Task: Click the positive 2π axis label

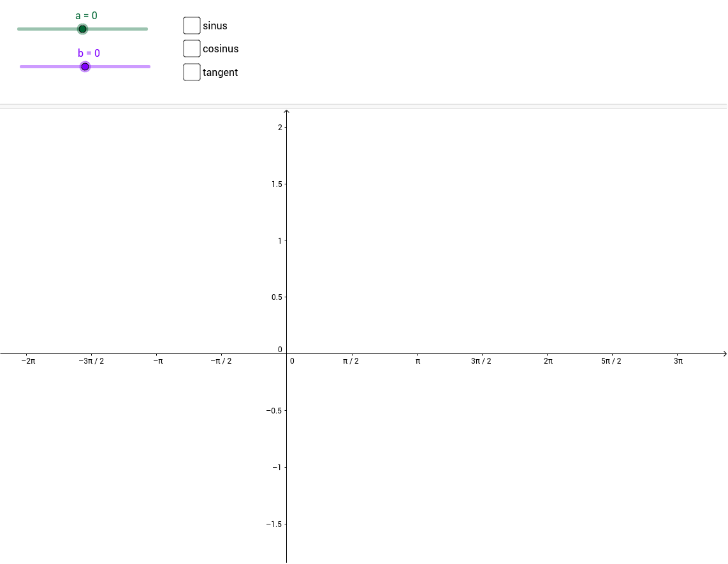Action: pyautogui.click(x=548, y=361)
